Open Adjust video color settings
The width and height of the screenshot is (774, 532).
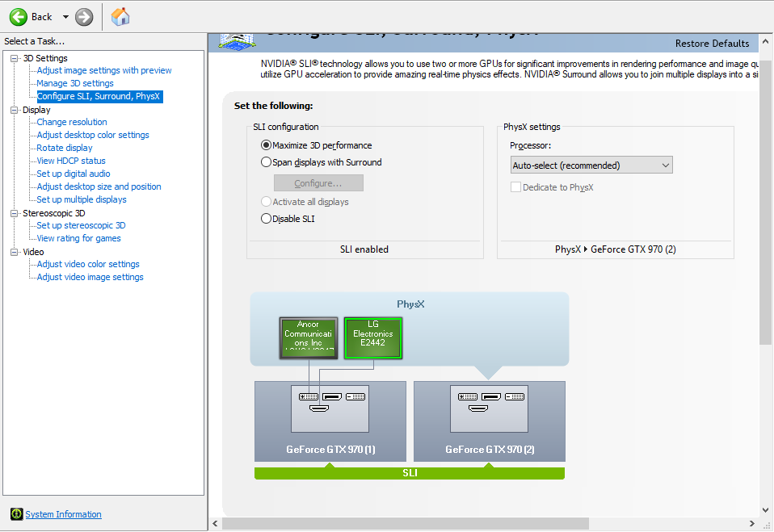88,264
